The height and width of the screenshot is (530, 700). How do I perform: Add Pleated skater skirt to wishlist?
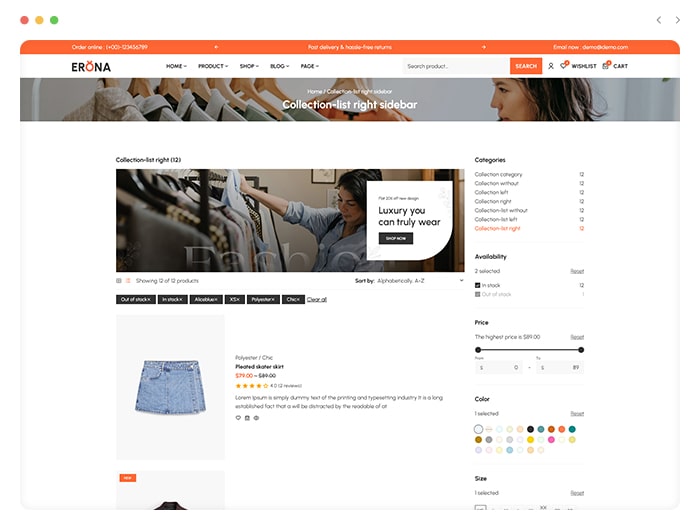(238, 418)
